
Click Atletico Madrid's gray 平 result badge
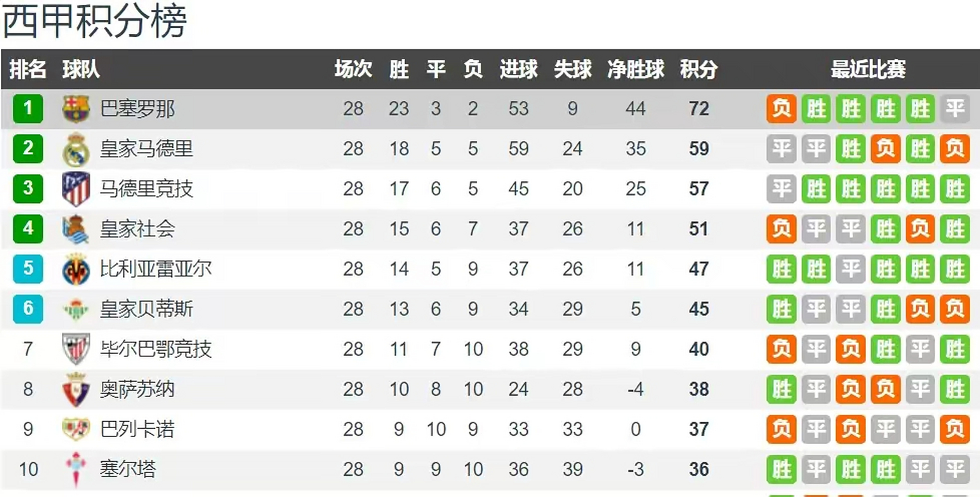click(x=782, y=189)
